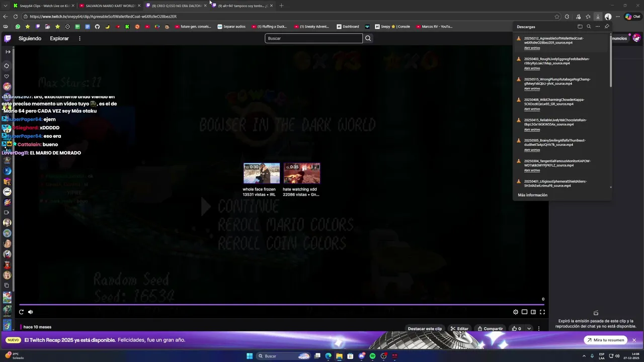Open the clip's three-dot options menu
644x362 pixels.
[538, 329]
